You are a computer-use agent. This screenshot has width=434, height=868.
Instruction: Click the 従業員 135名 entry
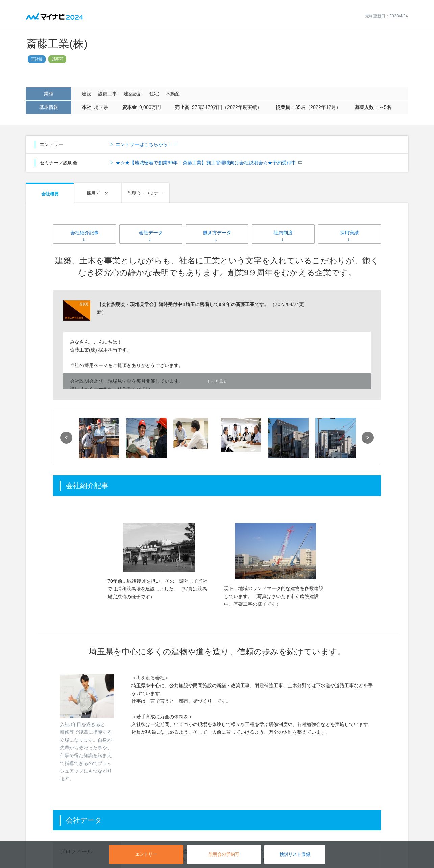click(308, 107)
